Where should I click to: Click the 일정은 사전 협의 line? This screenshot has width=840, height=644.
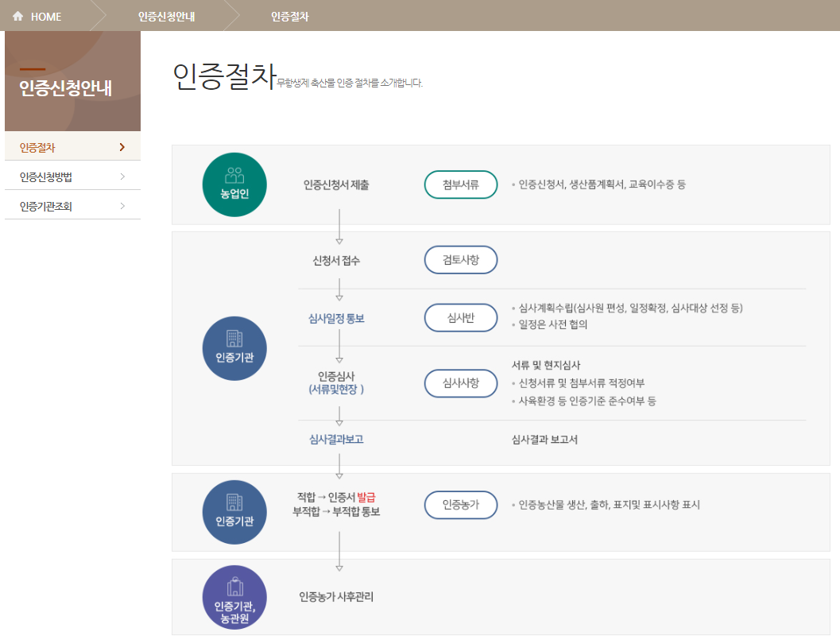coord(553,324)
